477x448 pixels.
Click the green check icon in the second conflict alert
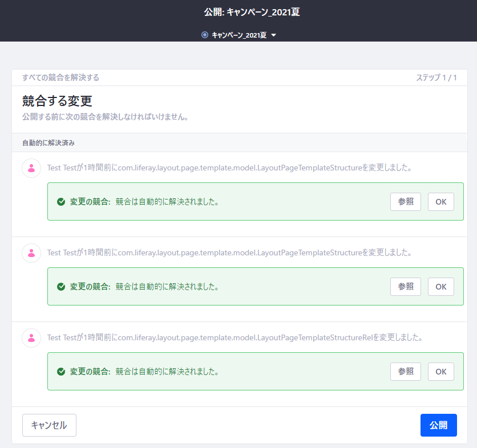[61, 287]
